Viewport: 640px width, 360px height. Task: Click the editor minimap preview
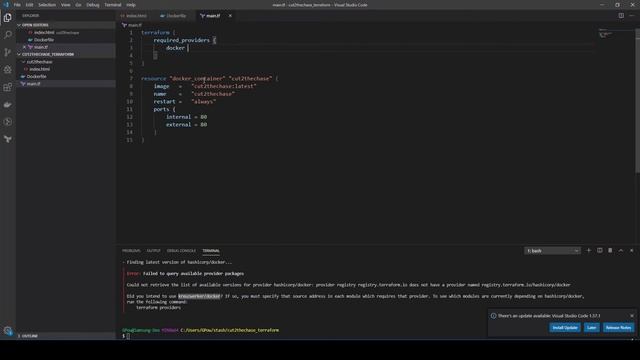click(x=605, y=34)
